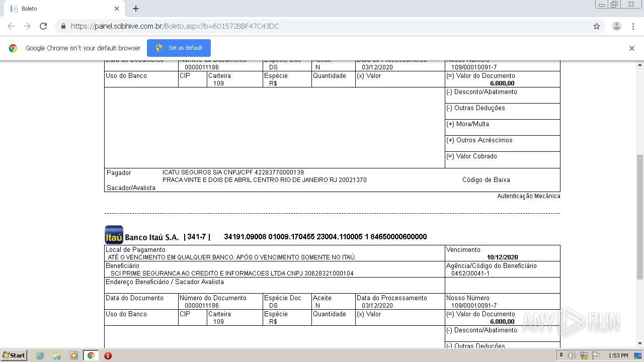The width and height of the screenshot is (644, 362).
Task: Open the volume speaker tray icon
Action: click(x=572, y=355)
